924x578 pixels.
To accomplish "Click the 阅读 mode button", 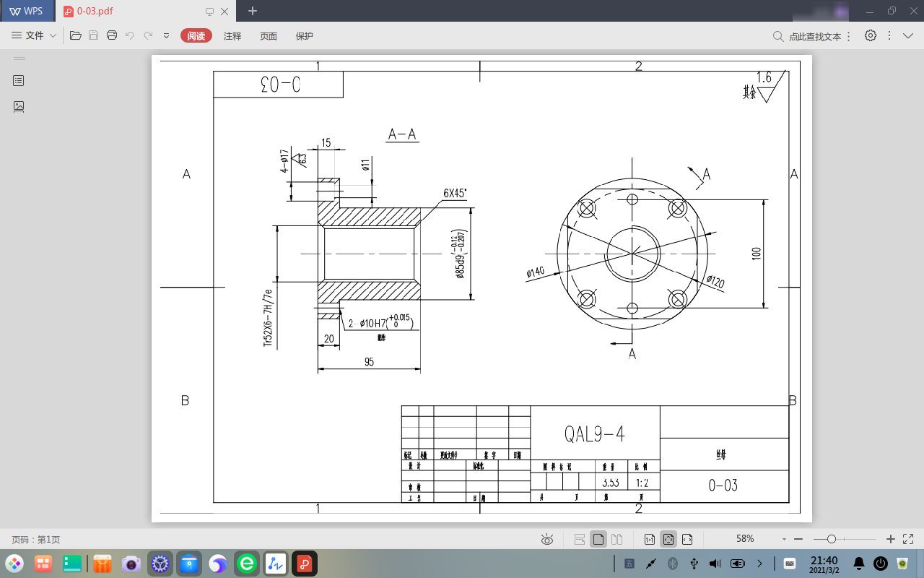I will click(196, 36).
